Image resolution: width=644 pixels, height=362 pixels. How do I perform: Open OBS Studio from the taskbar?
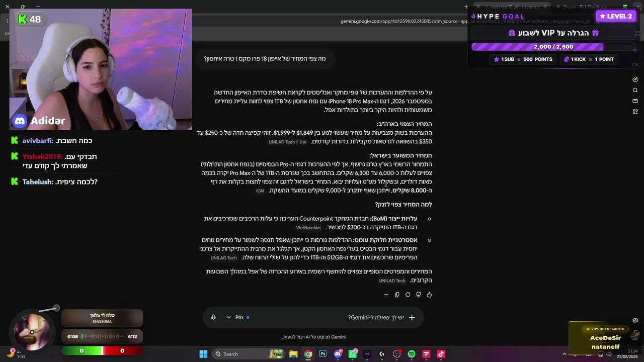[x=397, y=354]
